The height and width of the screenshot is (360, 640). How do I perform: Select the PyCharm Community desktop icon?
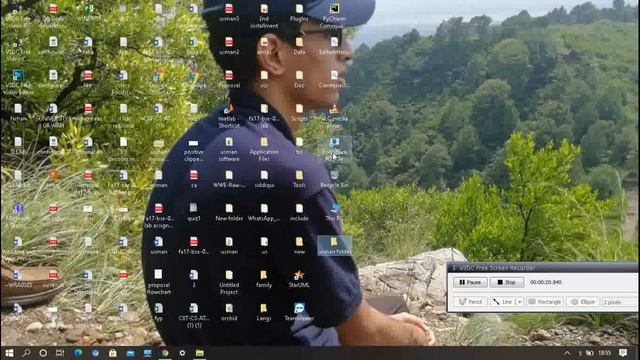click(334, 16)
